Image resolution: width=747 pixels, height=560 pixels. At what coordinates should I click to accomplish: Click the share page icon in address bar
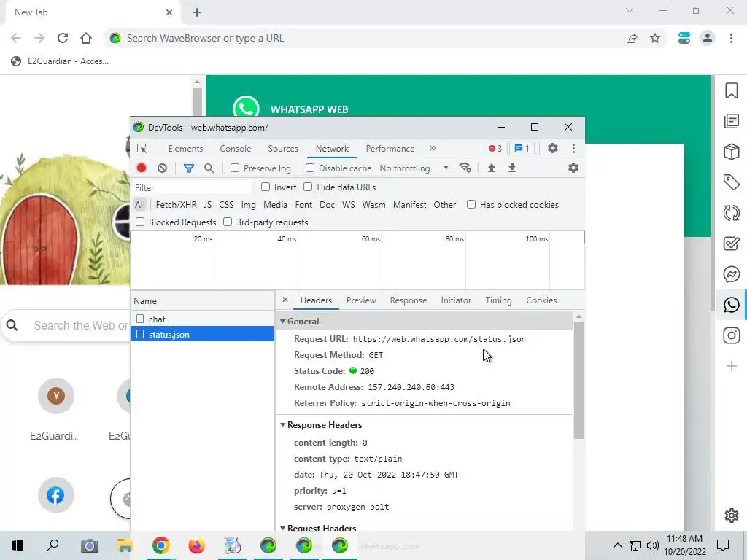[632, 38]
